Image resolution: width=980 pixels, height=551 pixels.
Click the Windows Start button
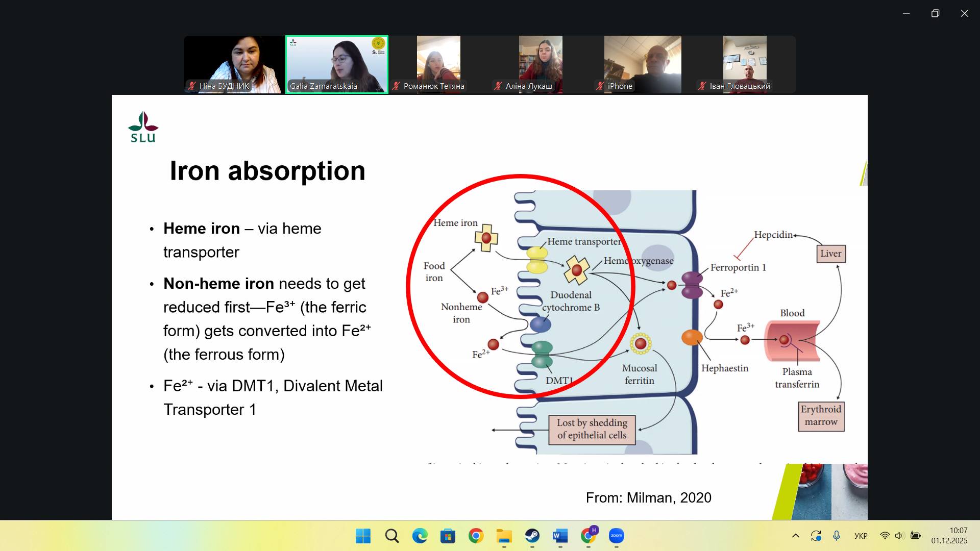[x=363, y=536]
